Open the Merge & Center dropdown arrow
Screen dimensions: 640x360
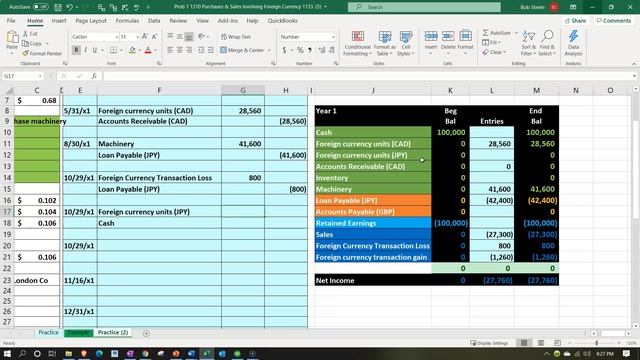click(269, 50)
